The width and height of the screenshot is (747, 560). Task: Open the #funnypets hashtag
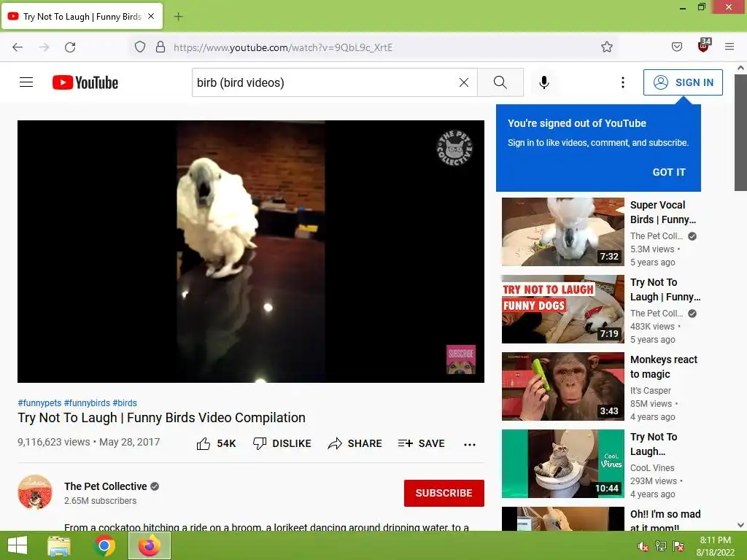pos(39,402)
